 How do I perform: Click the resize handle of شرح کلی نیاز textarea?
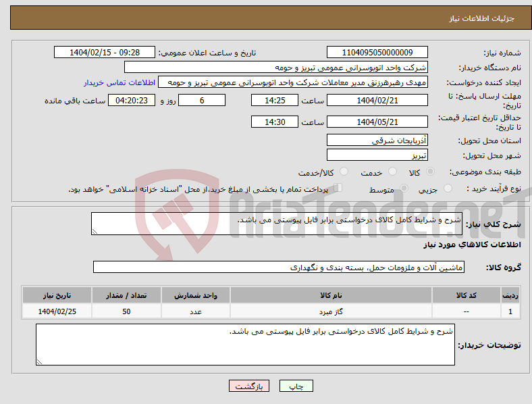(x=95, y=232)
